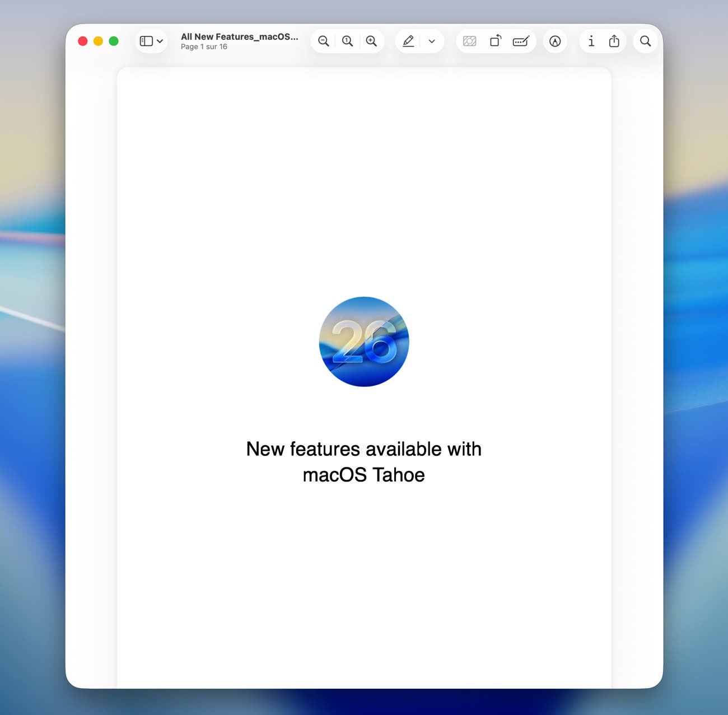Click the Share icon
The width and height of the screenshot is (728, 715).
click(614, 41)
